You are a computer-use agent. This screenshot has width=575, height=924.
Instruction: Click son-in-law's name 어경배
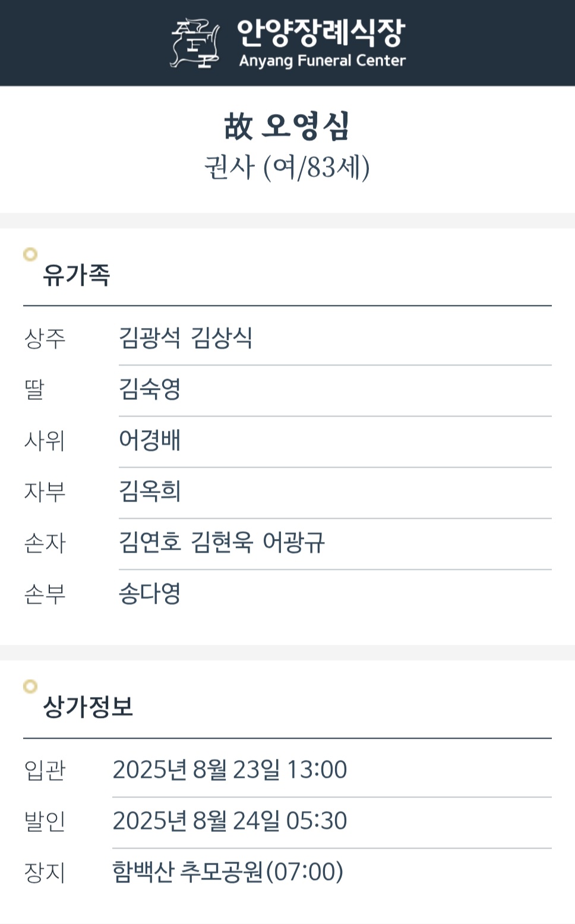click(150, 440)
